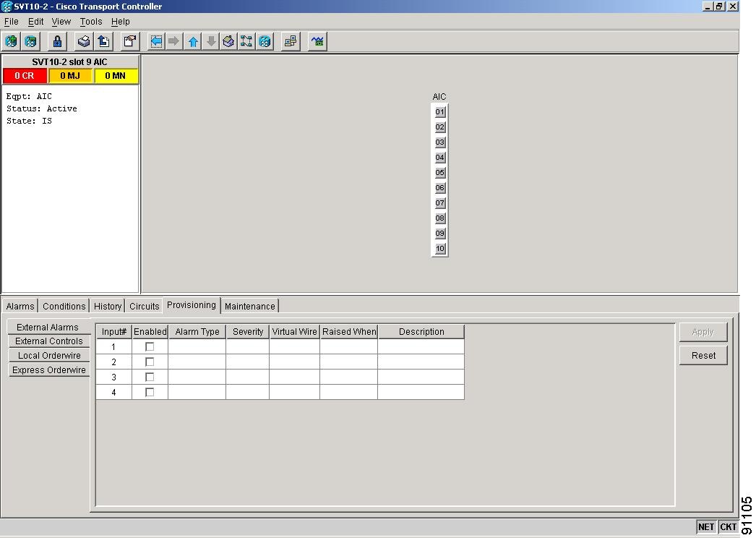Click the CKT status indicator

[x=728, y=527]
